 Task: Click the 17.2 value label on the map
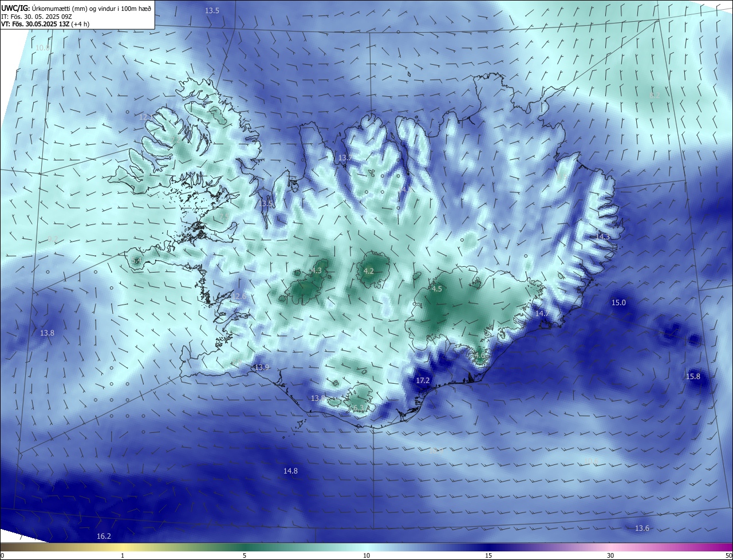[x=423, y=380]
